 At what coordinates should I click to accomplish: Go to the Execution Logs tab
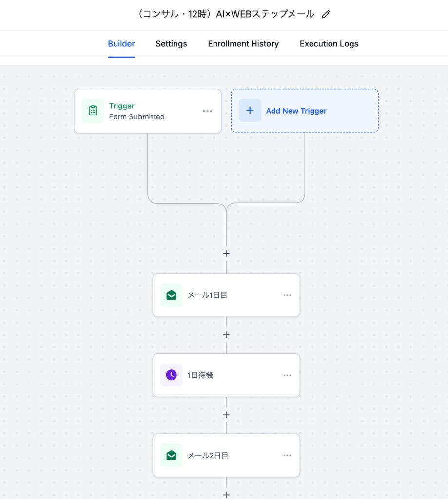click(329, 44)
